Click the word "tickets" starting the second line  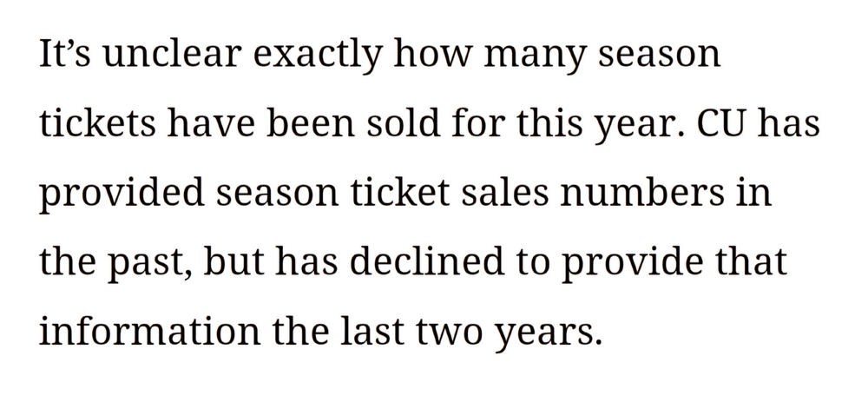point(95,127)
